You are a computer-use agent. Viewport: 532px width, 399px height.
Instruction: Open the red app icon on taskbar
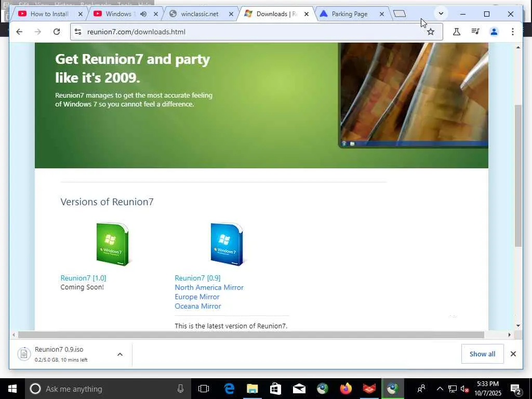(369, 389)
